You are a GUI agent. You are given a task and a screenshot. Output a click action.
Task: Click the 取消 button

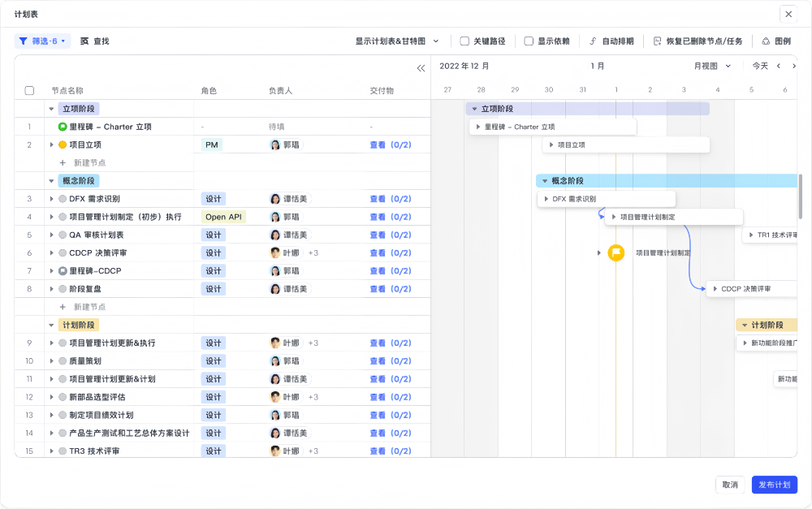[x=729, y=485]
